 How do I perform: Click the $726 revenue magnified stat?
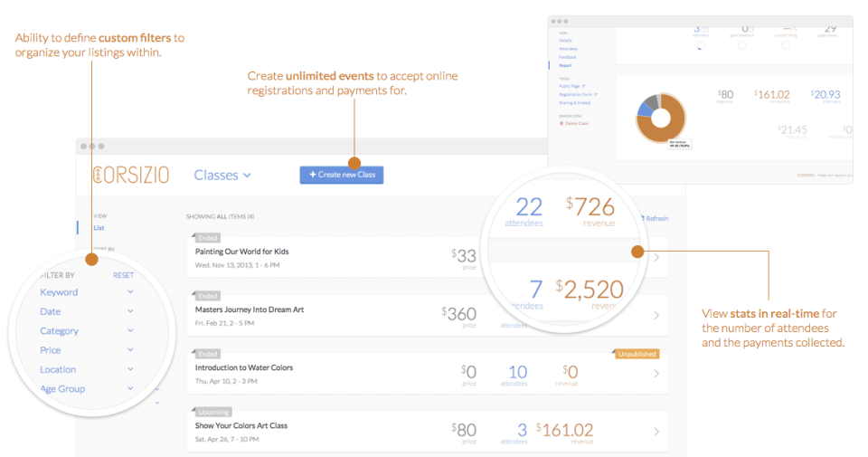[590, 207]
